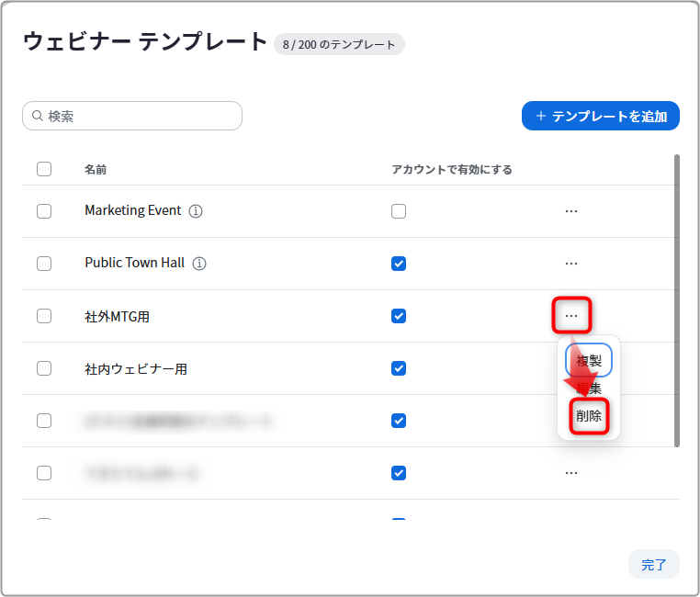Choose 削除 from the context menu
The width and height of the screenshot is (700, 597).
[x=589, y=416]
